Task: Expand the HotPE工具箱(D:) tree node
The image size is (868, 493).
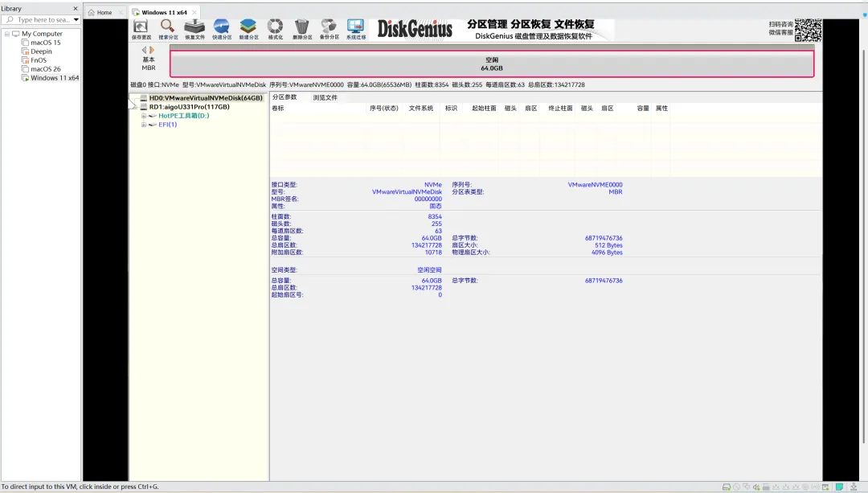Action: point(143,116)
